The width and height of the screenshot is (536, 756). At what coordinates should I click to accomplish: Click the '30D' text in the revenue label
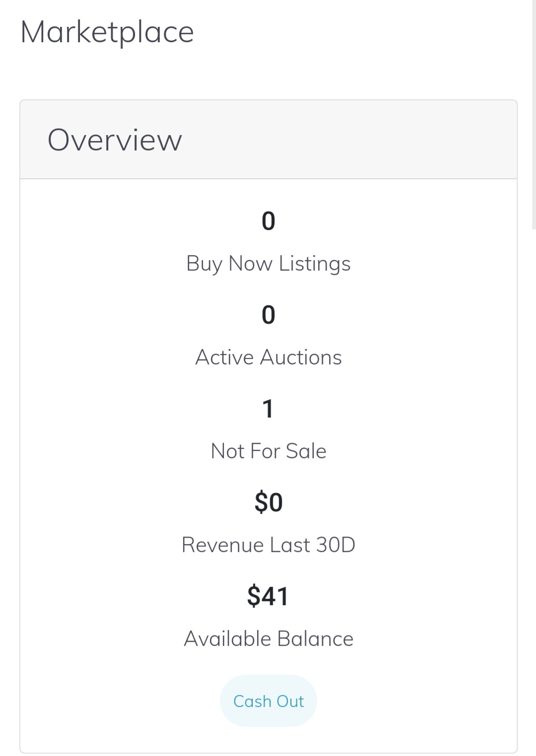pos(335,545)
